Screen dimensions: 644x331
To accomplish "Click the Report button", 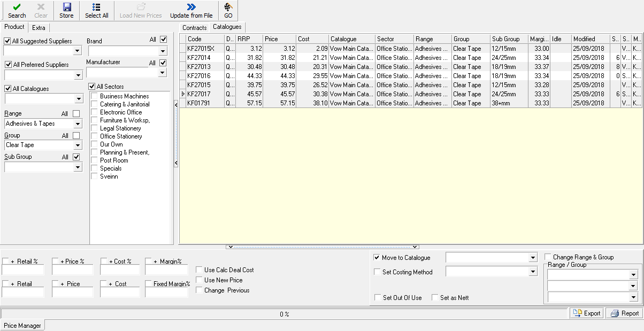I will [625, 313].
